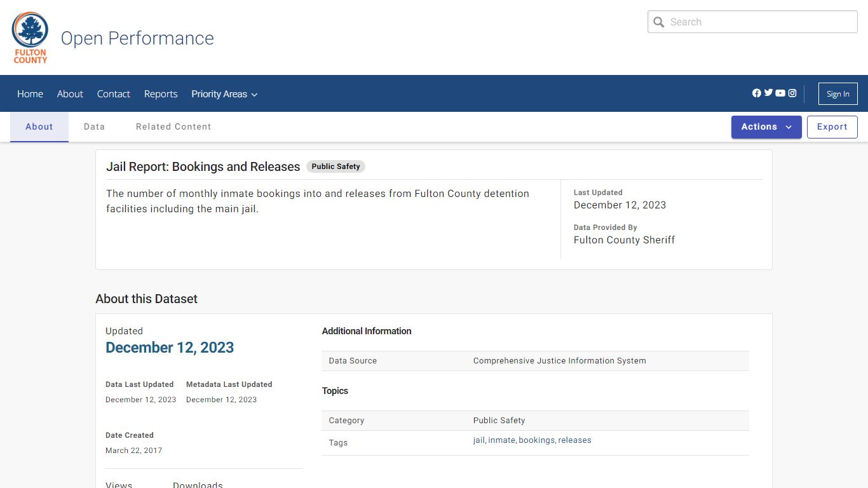Image resolution: width=868 pixels, height=488 pixels.
Task: Click the Twitter icon
Action: [x=768, y=93]
